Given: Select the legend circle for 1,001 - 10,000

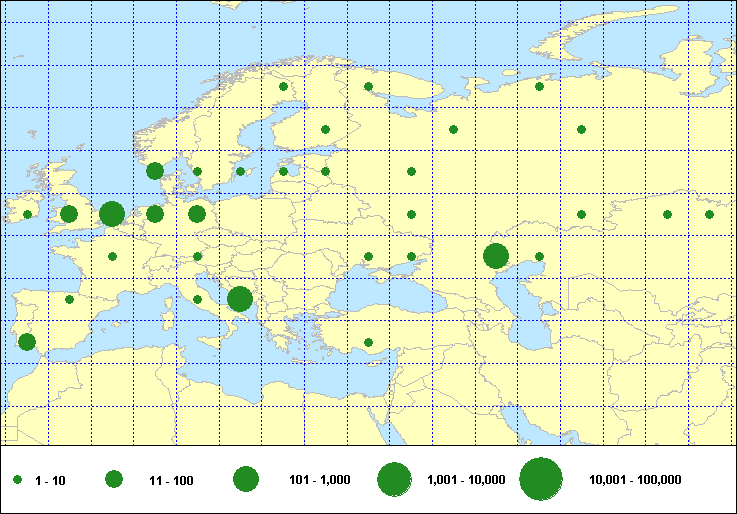Looking at the screenshot, I should click(x=394, y=480).
